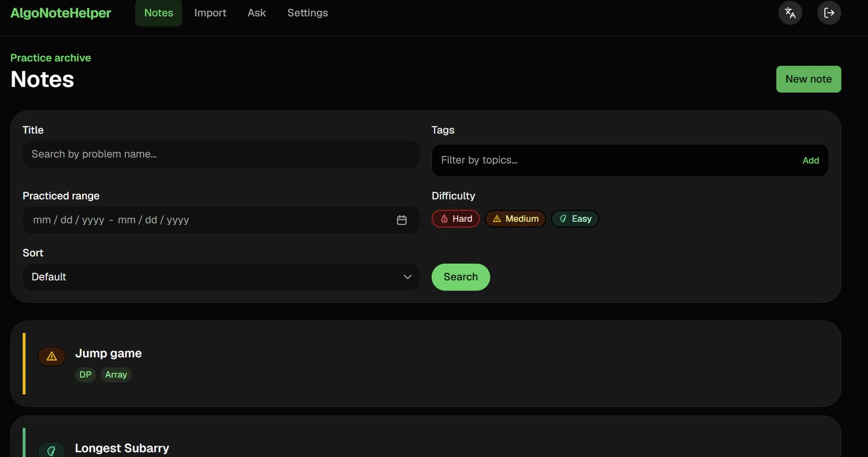The image size is (868, 457).
Task: Click the language translate icon
Action: 790,13
